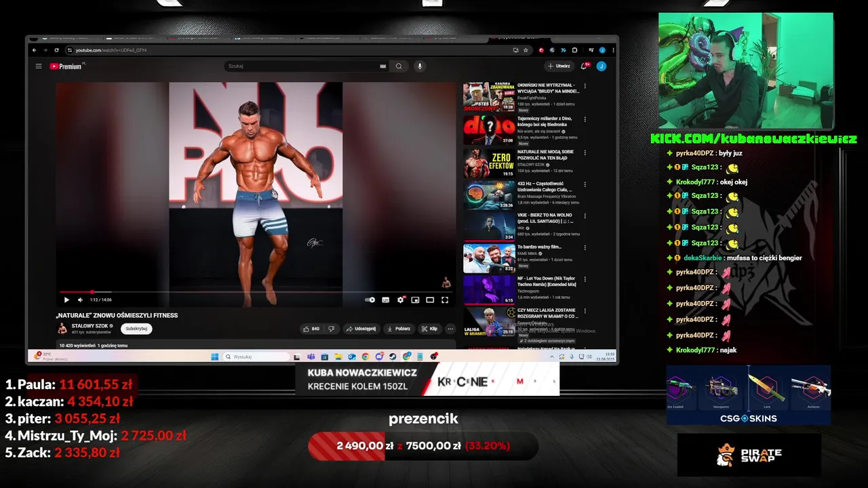Open the Tajemniczy miliarder z Dino video
Image resolution: width=868 pixels, height=488 pixels.
[489, 129]
